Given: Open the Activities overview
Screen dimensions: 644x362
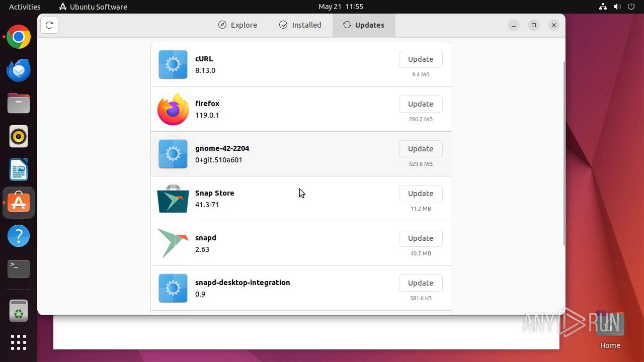Looking at the screenshot, I should click(x=25, y=7).
